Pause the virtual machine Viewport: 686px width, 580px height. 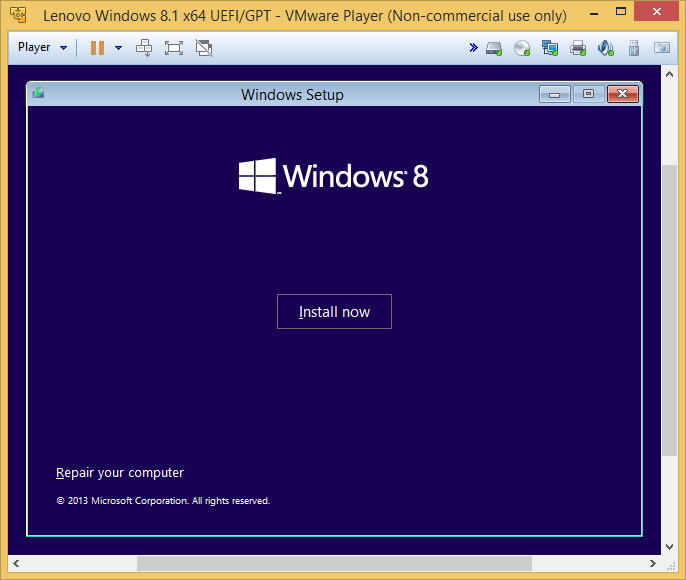click(x=97, y=48)
